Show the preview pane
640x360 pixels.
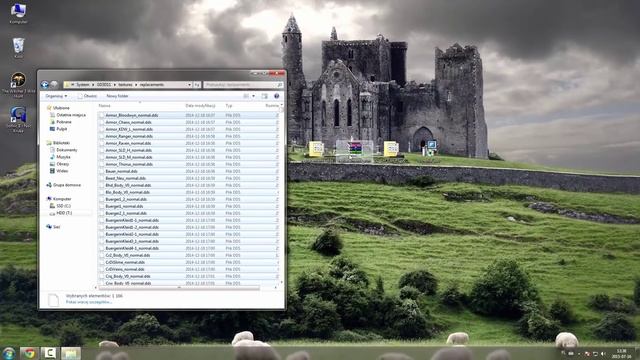pyautogui.click(x=264, y=96)
